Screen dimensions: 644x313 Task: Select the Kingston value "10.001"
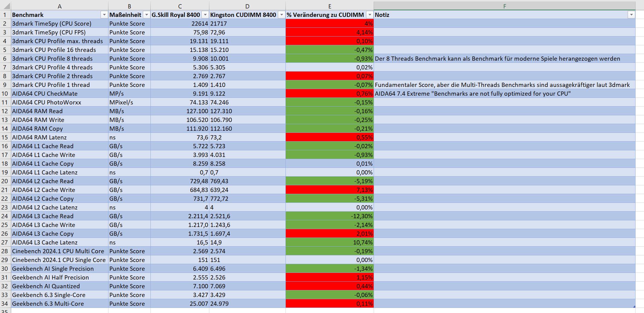pos(247,59)
